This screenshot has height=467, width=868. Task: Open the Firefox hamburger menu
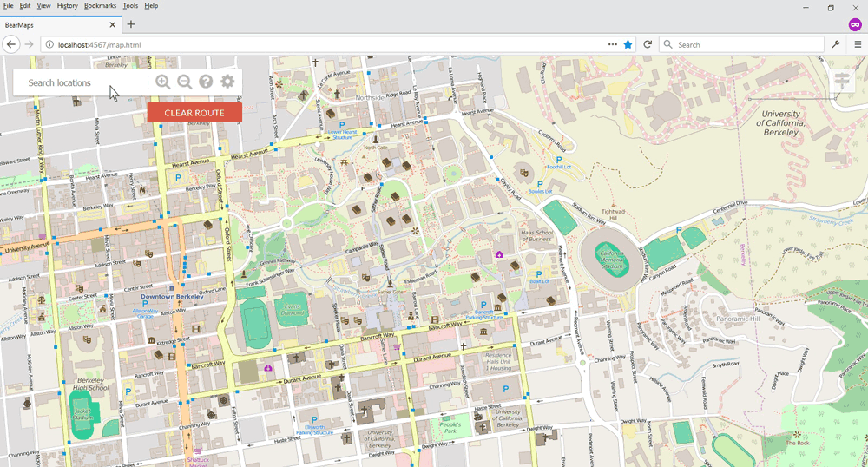(x=858, y=44)
